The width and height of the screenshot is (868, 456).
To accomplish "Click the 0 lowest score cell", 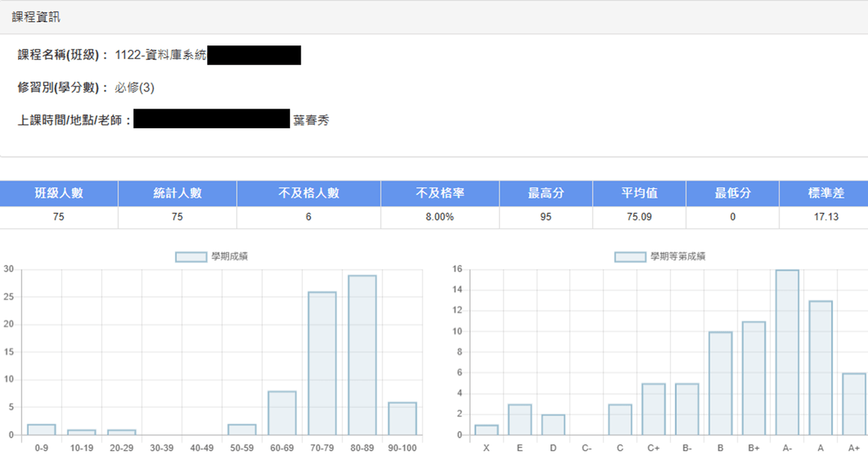I will point(732,217).
